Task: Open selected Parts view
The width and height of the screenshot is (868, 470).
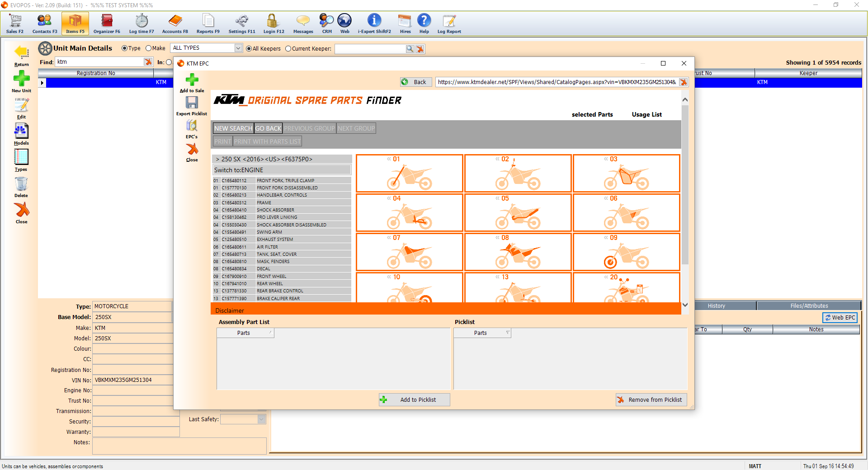Action: 592,115
